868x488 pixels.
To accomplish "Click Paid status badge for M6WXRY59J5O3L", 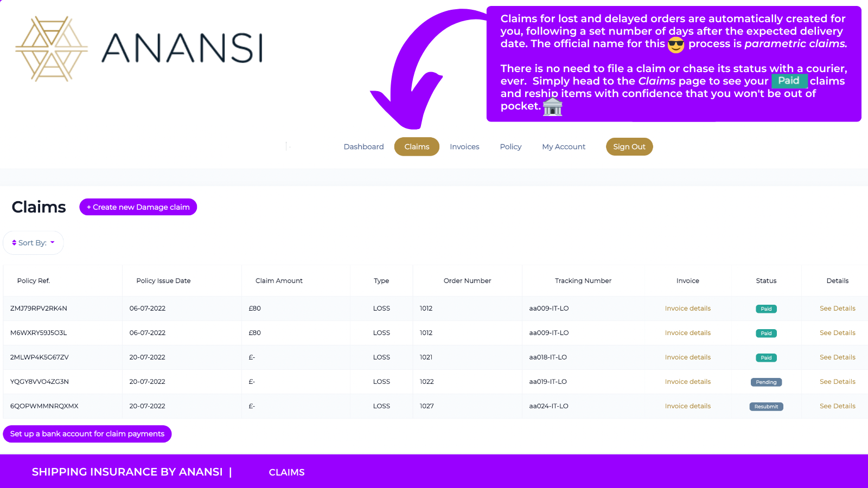I will coord(766,333).
